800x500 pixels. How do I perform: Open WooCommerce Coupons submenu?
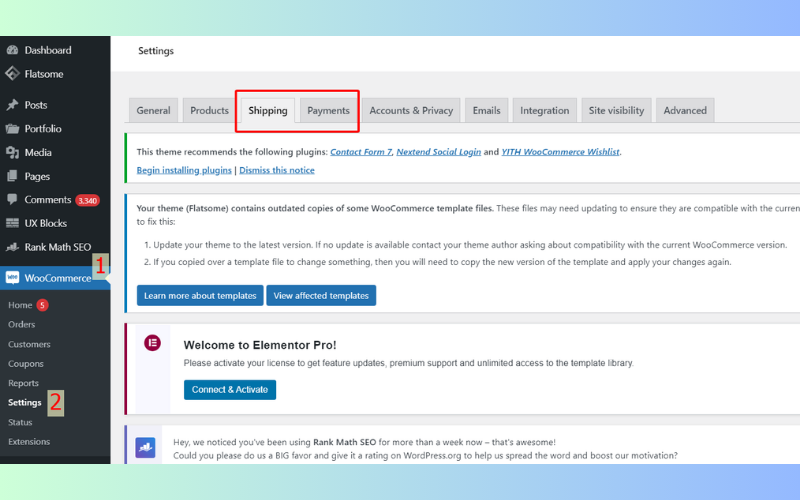coord(26,364)
